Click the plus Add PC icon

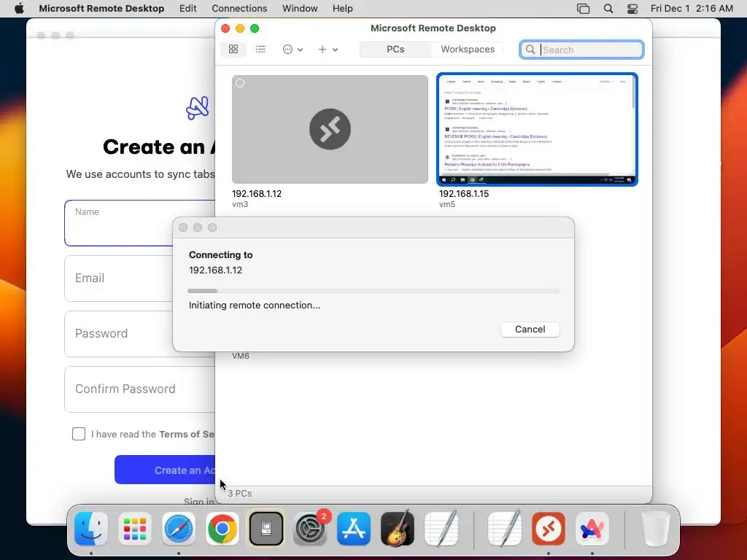(322, 50)
